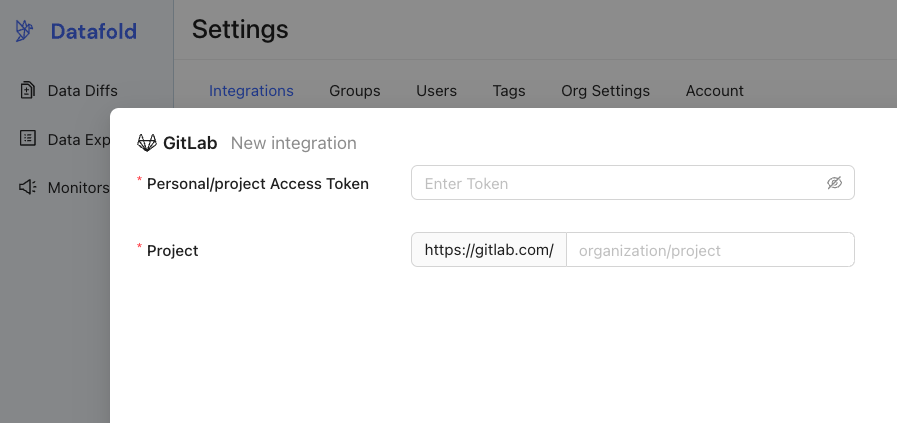This screenshot has height=423, width=897.
Task: Open the Users tab
Action: coord(436,91)
